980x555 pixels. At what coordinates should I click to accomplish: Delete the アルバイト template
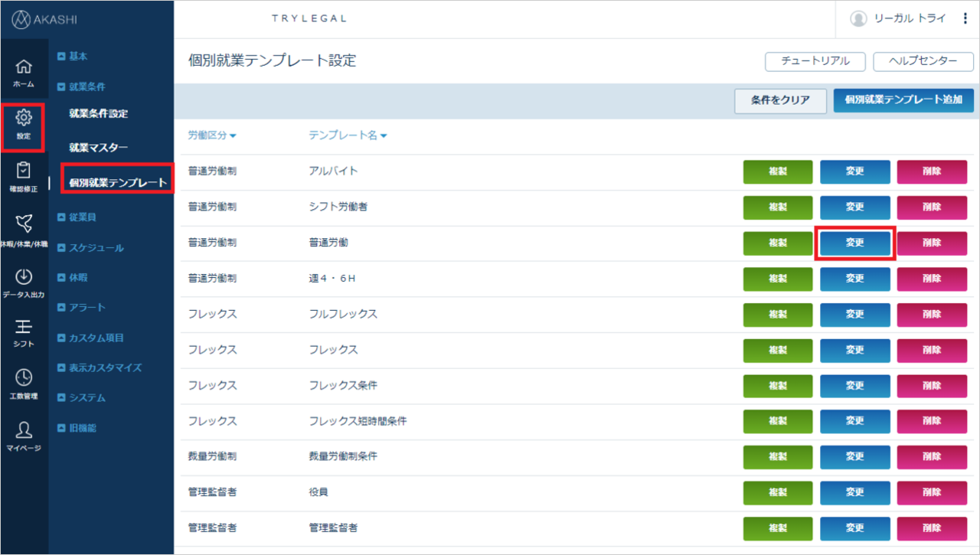tap(932, 172)
